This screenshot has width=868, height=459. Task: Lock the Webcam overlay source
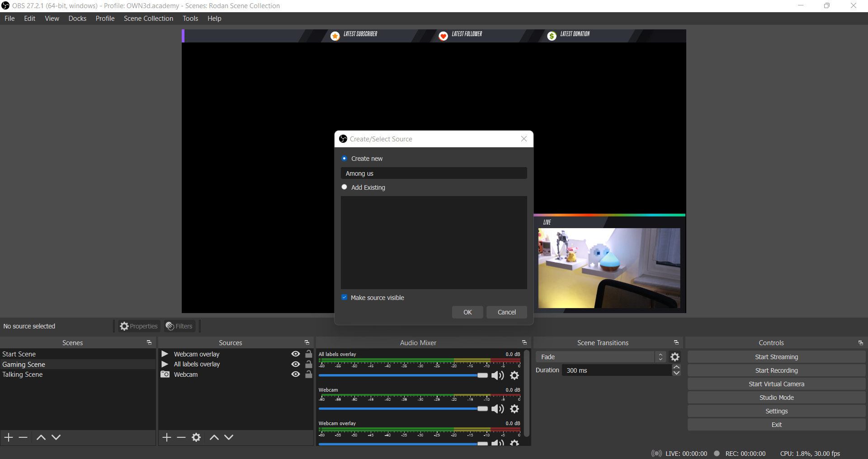point(309,354)
